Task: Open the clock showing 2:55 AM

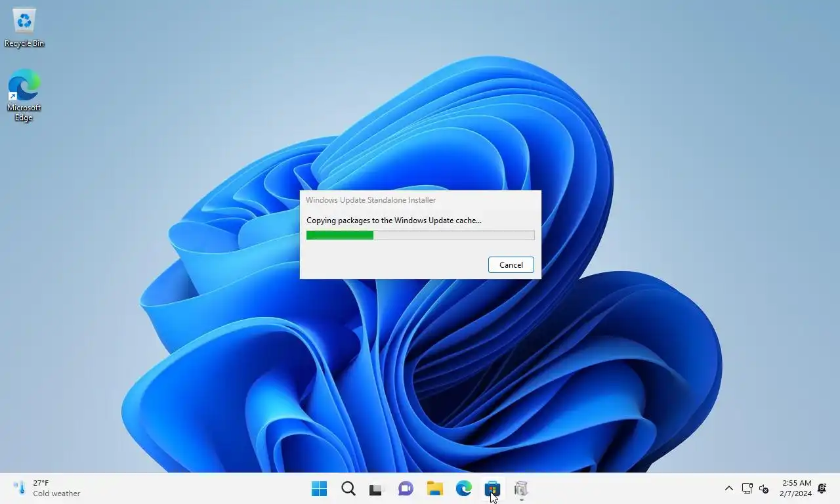Action: [x=796, y=488]
